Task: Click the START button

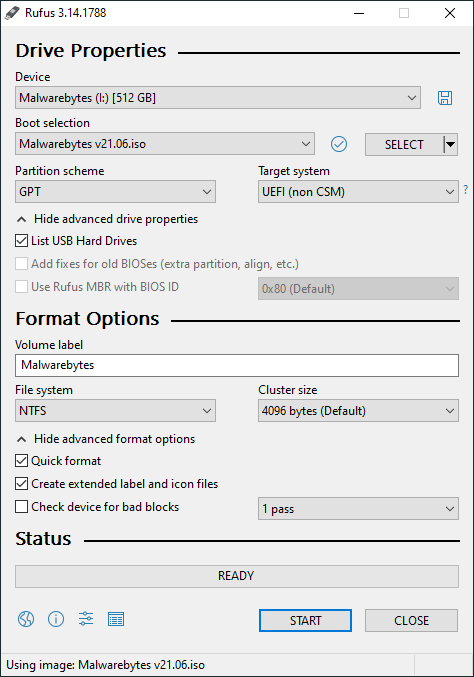Action: [x=305, y=620]
